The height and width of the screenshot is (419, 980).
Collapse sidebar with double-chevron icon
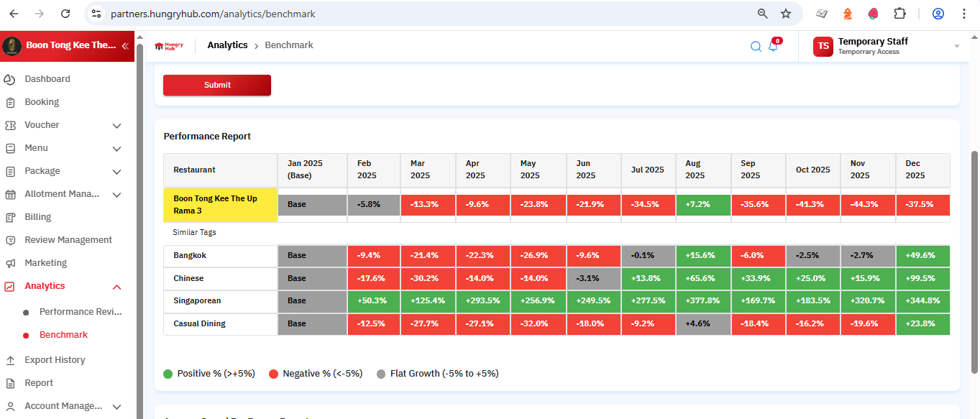(124, 45)
